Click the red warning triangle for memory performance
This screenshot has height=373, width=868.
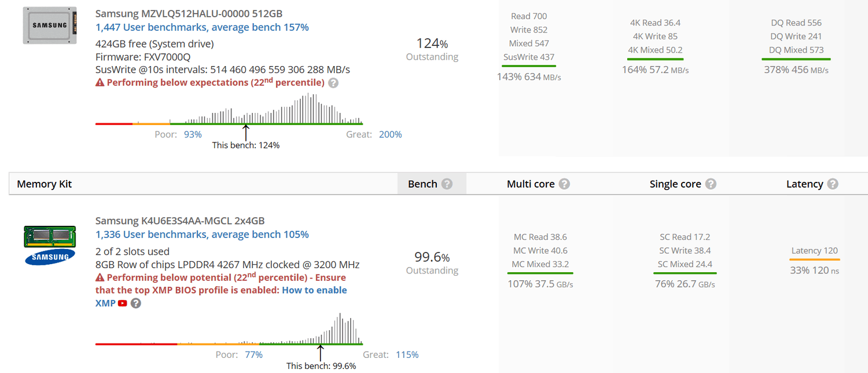pyautogui.click(x=100, y=277)
